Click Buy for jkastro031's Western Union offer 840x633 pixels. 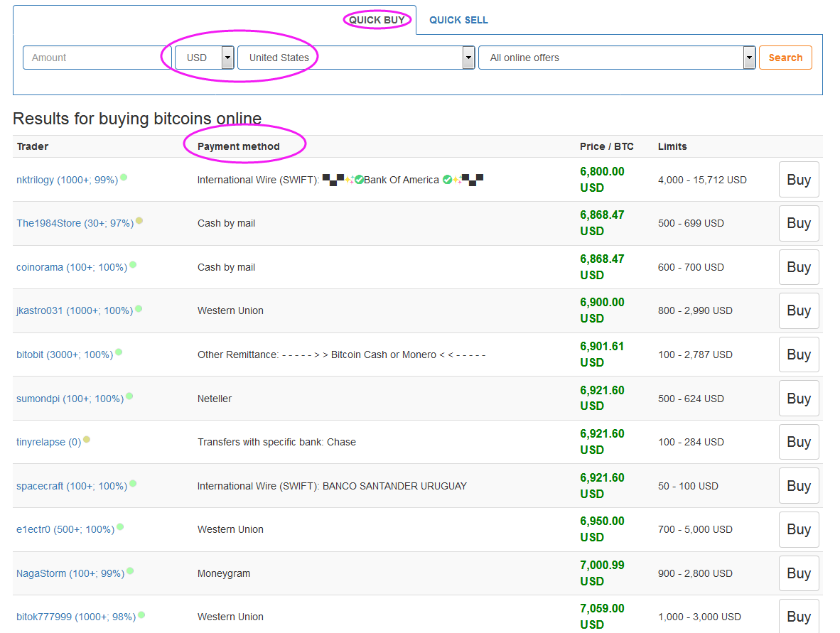[x=799, y=310]
